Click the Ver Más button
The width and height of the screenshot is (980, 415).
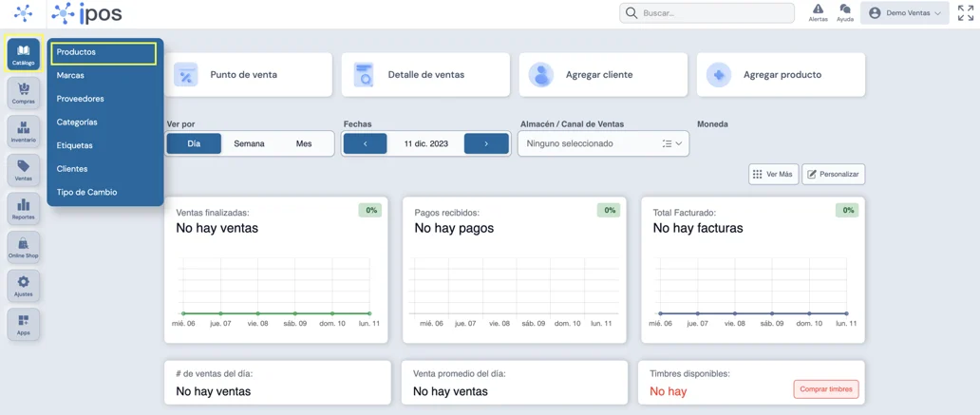773,175
